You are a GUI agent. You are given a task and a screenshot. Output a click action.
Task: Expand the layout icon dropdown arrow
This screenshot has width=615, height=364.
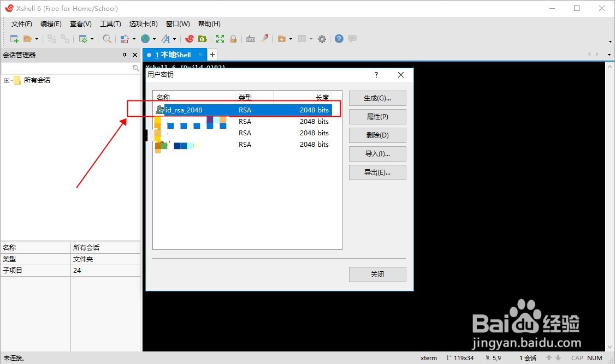coord(311,39)
